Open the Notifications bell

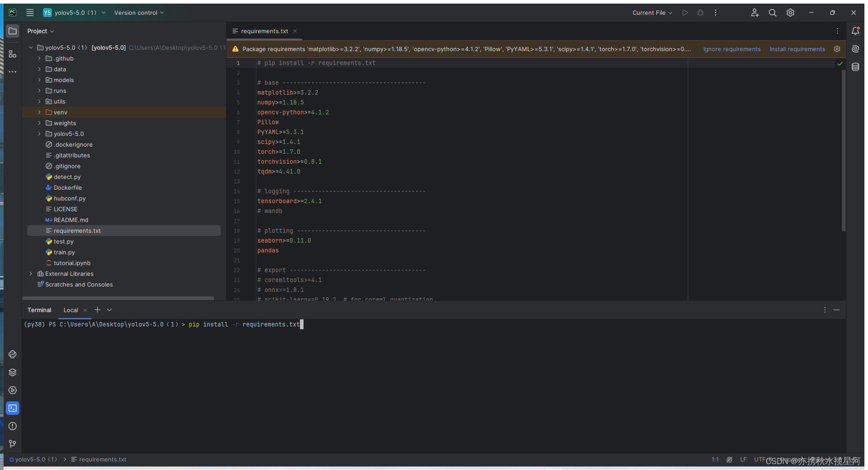pos(855,31)
